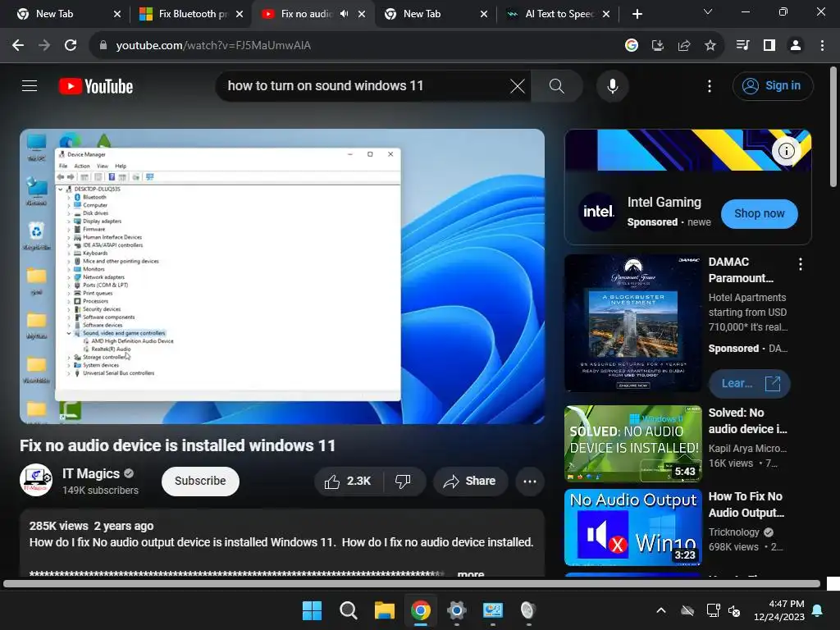Open Windows taskbar Search
The height and width of the screenshot is (630, 840).
[x=348, y=610]
